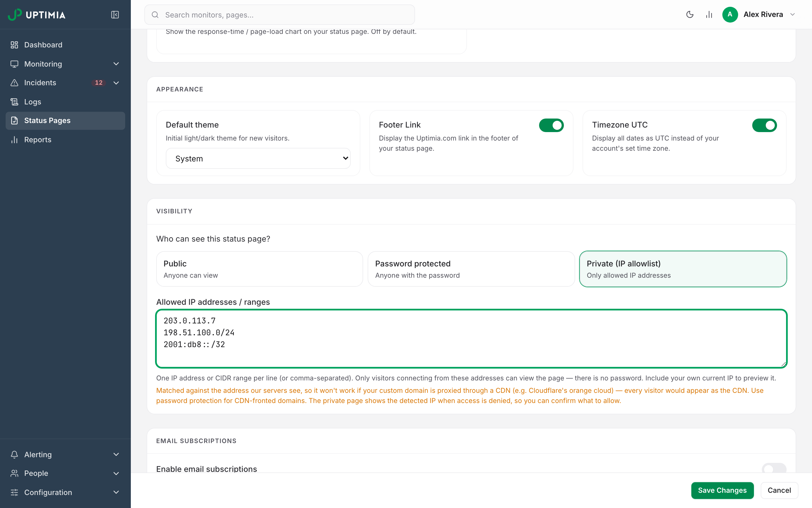The image size is (812, 508).
Task: Toggle the Timezone UTC switch
Action: point(764,125)
